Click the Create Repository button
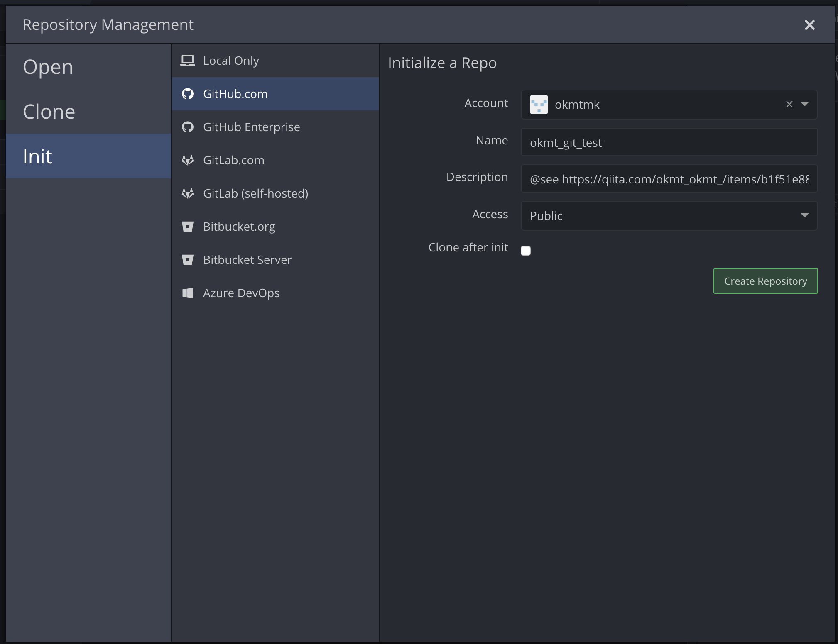Viewport: 838px width, 644px height. click(765, 281)
